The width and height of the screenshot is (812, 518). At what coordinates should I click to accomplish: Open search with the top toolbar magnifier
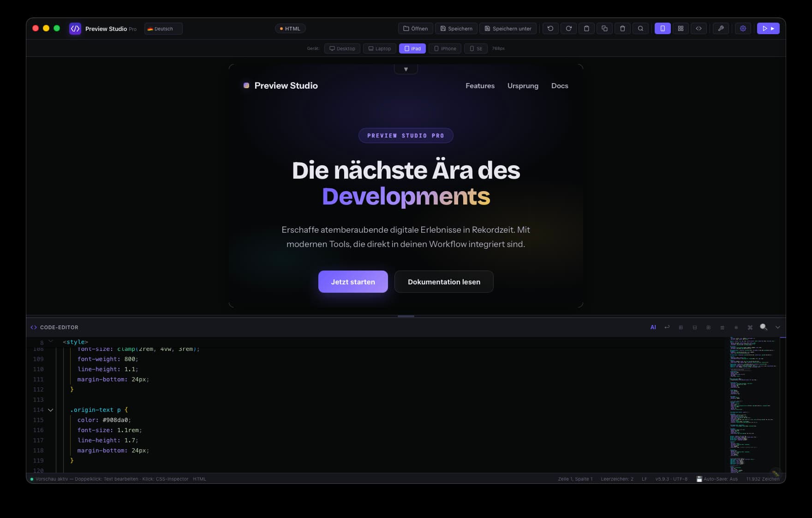pyautogui.click(x=640, y=29)
